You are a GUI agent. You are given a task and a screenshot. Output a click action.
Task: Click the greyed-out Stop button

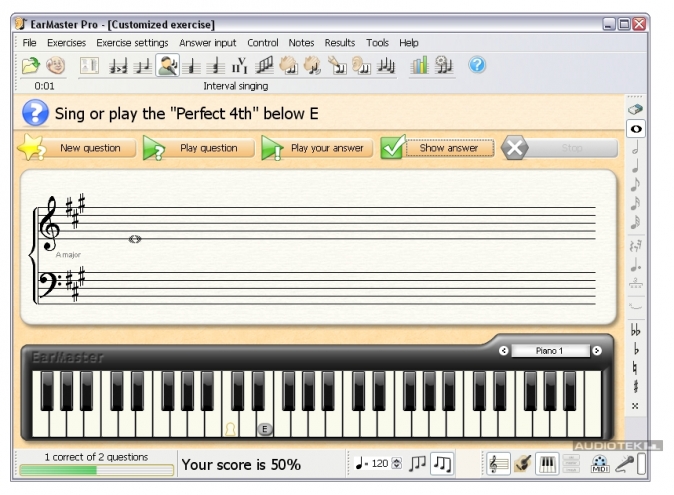(x=560, y=148)
